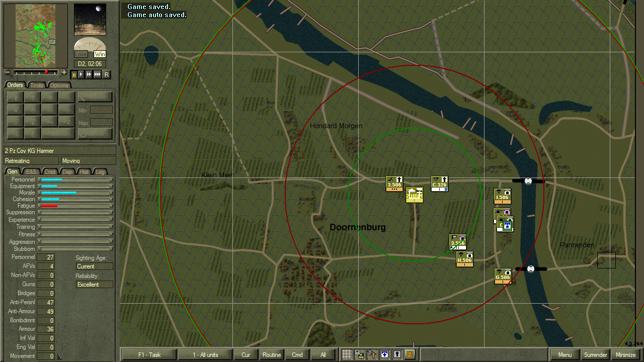Toggle the Cmd filter in bottom bar
Screen dimensions: 644x362
(x=297, y=354)
